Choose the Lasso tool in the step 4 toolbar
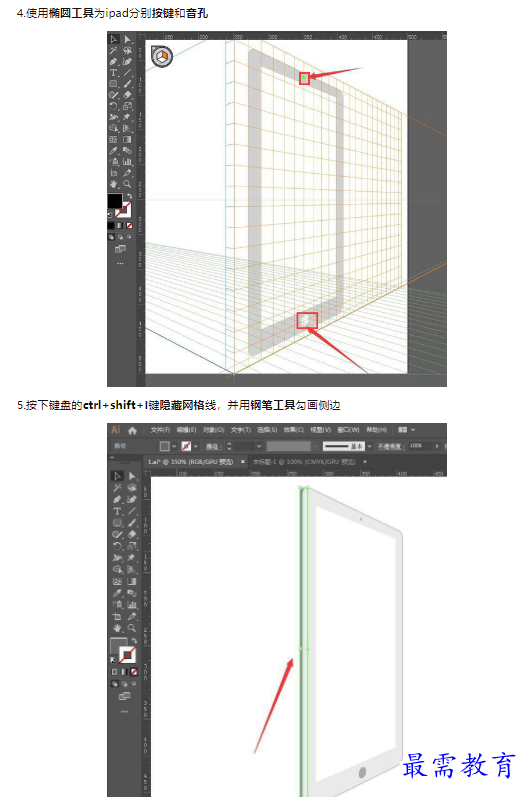 click(127, 50)
